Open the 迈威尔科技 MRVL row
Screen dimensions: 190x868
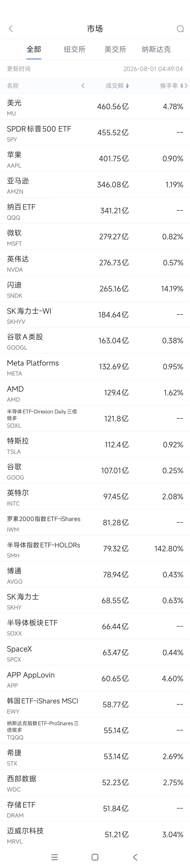click(95, 834)
